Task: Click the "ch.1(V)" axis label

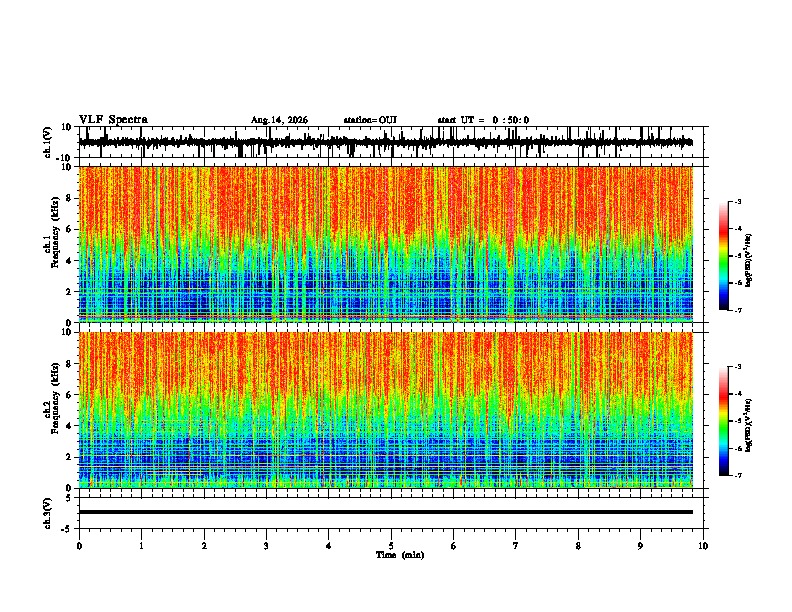Action: (48, 142)
